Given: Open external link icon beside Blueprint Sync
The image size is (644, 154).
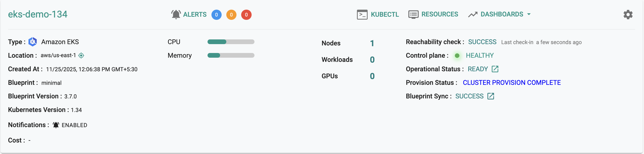Looking at the screenshot, I should click(x=491, y=96).
